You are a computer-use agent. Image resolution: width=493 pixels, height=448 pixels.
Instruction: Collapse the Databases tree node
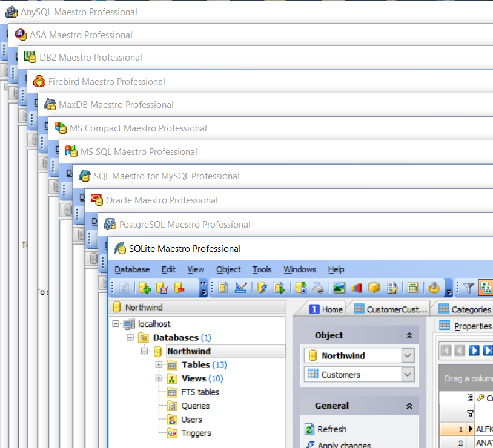coord(130,337)
